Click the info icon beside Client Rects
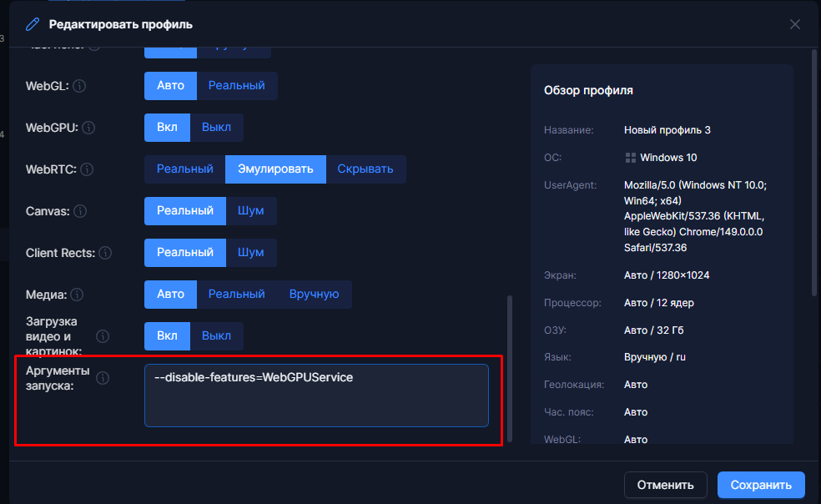 coord(105,253)
